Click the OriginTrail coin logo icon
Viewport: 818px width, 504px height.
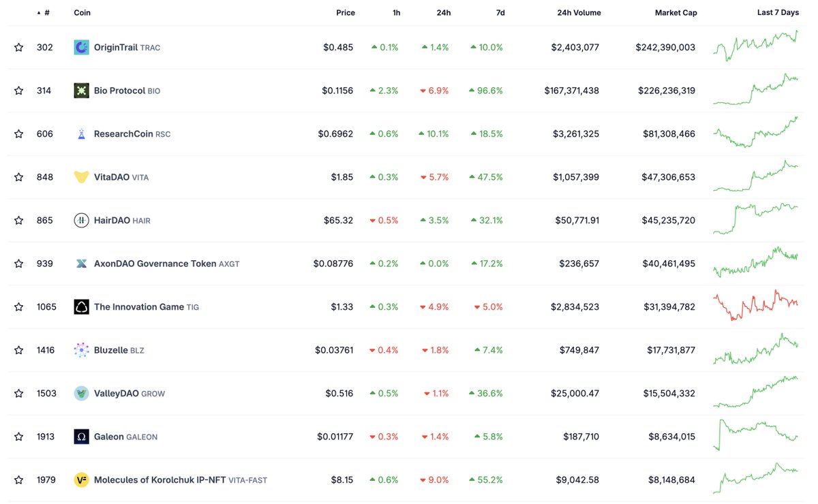[x=81, y=48]
